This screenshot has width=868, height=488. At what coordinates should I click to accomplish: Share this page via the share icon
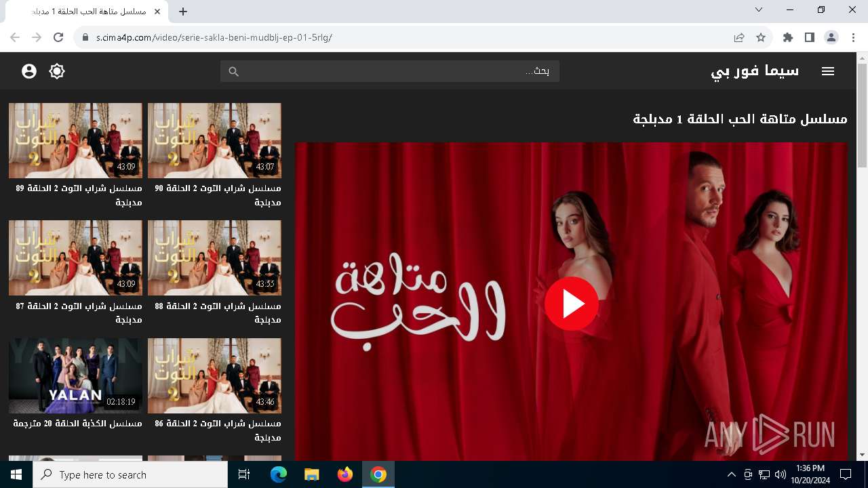click(x=739, y=37)
